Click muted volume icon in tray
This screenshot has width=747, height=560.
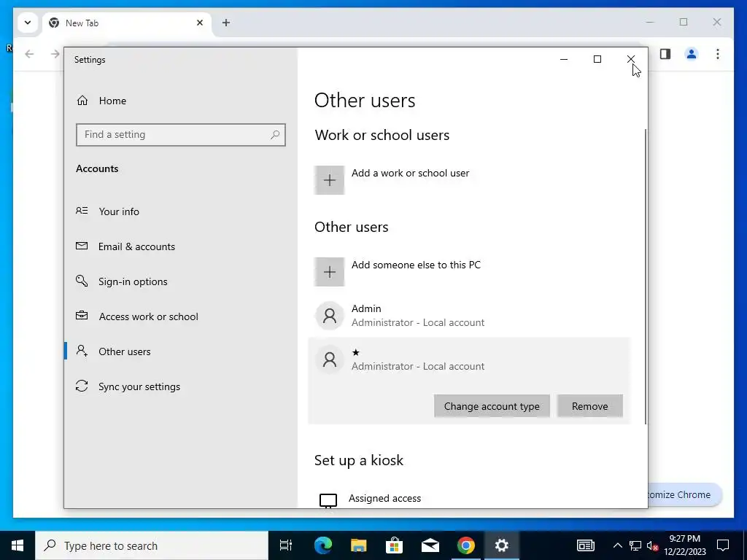[x=652, y=545]
